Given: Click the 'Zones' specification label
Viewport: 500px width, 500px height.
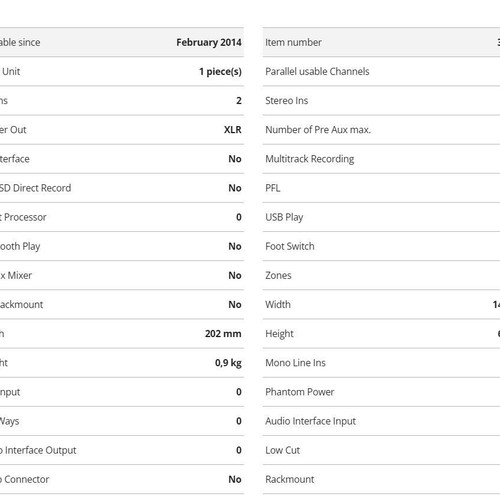Looking at the screenshot, I should pyautogui.click(x=278, y=275).
